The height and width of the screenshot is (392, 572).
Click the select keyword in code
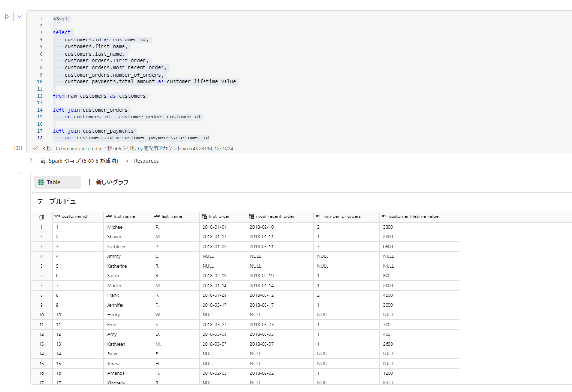coord(61,33)
